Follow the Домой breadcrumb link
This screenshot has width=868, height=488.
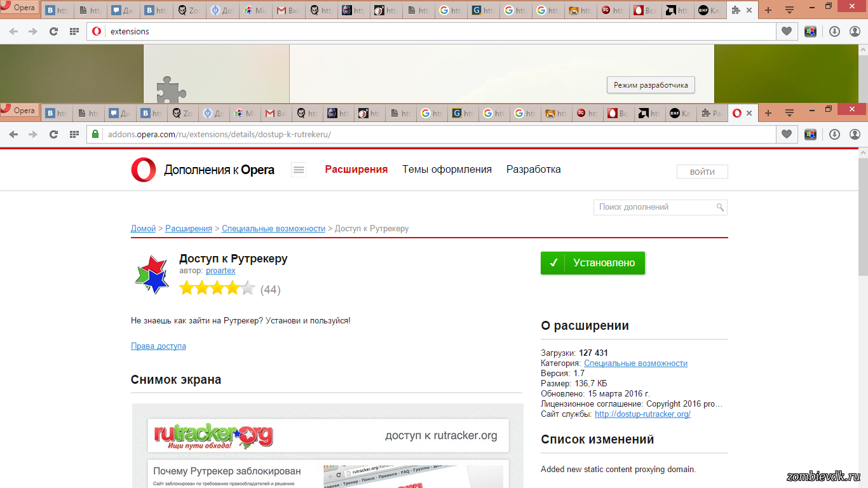pyautogui.click(x=143, y=228)
